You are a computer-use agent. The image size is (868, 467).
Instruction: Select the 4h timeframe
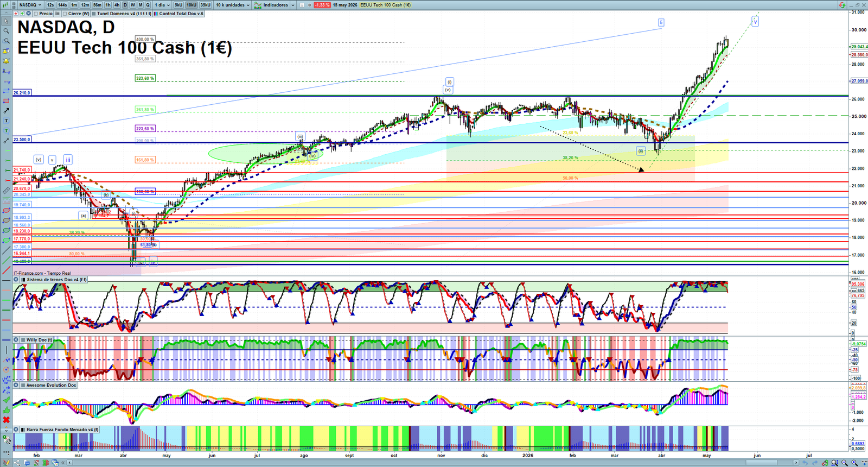117,5
